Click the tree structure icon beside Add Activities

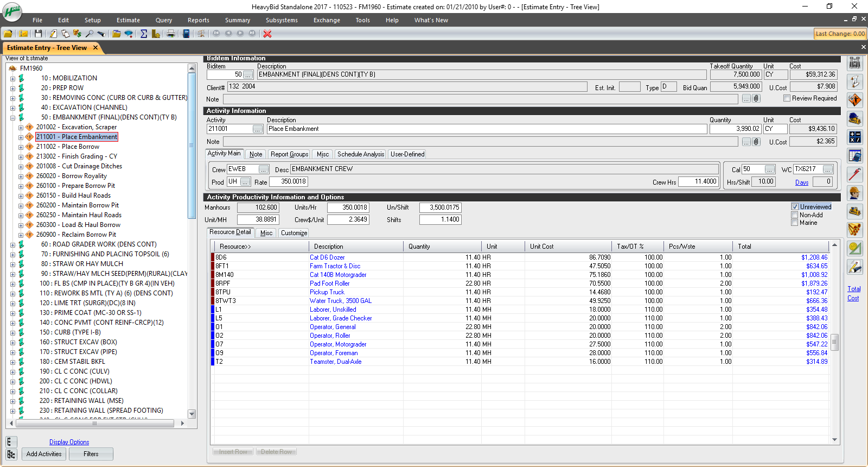[11, 455]
